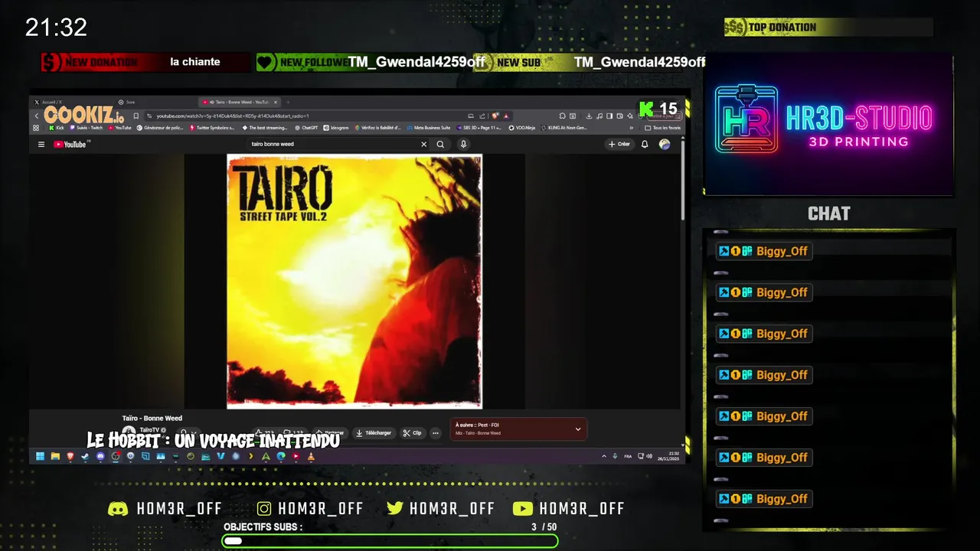Open the VDO.Ninja bookmark

(522, 128)
